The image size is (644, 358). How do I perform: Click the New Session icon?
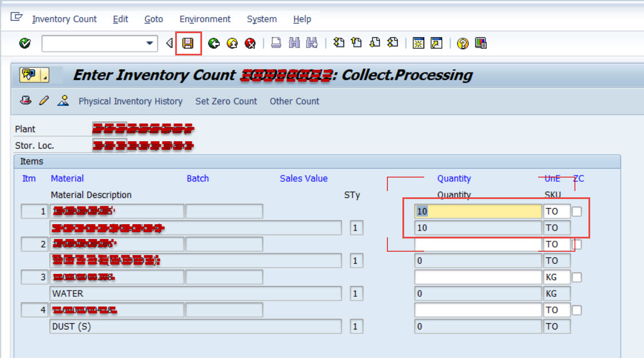[x=418, y=43]
